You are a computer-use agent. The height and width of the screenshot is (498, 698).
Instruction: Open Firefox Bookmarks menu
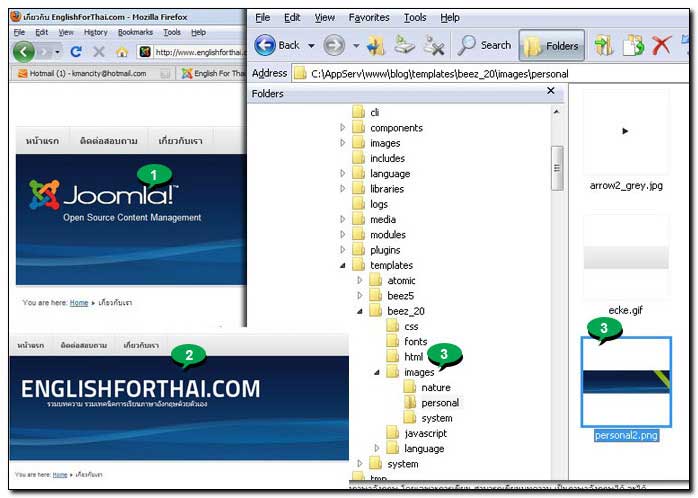(135, 32)
